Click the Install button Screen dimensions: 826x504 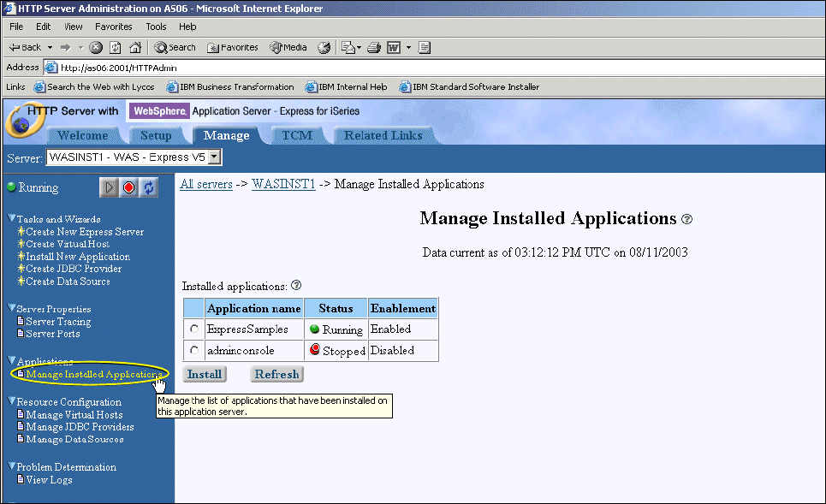[x=204, y=374]
